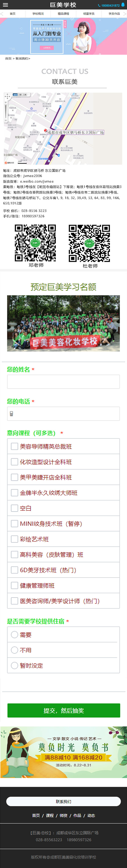
Task: Click the red location marker on map
Action: click(x=45, y=130)
